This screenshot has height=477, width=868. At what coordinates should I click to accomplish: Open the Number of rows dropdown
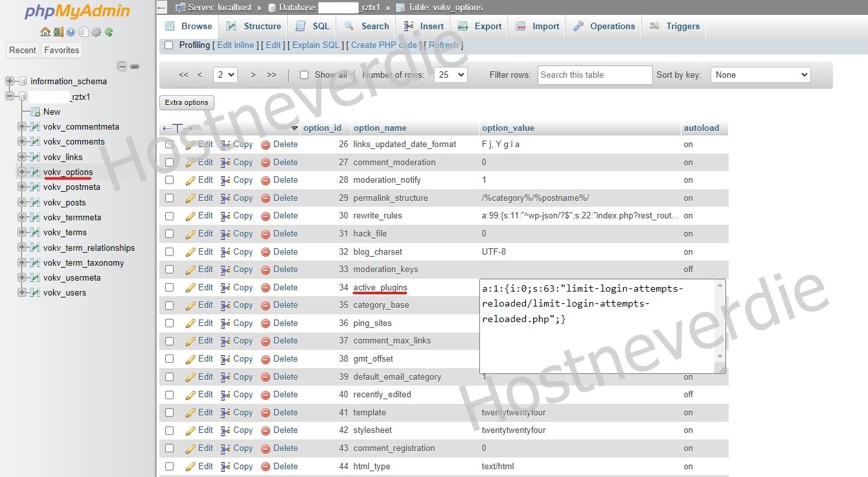click(x=450, y=75)
